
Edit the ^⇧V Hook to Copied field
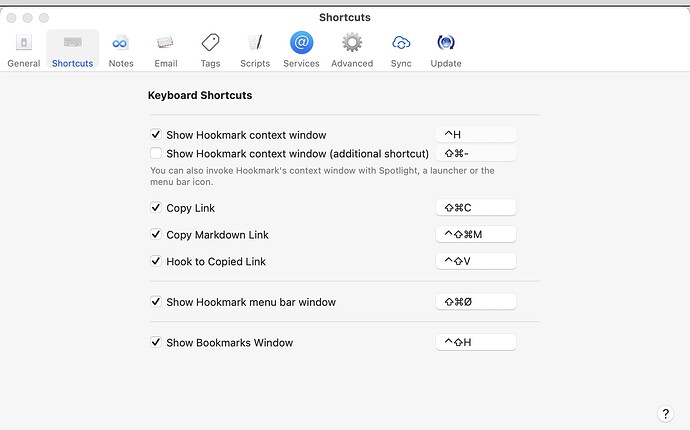476,261
